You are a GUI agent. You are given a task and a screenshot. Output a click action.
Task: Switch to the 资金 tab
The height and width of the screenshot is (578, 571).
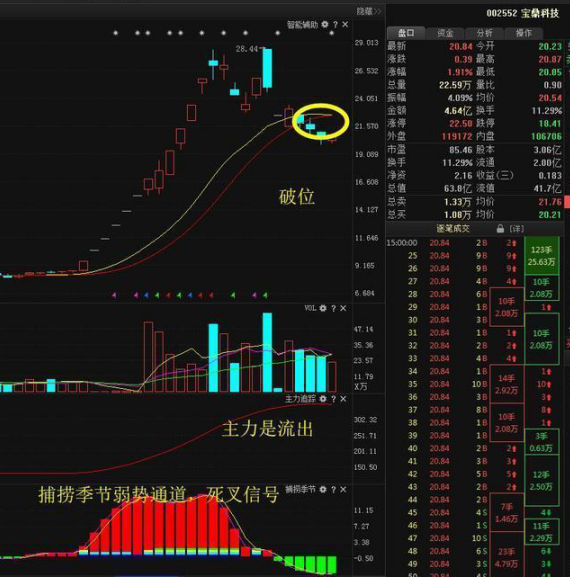click(445, 33)
